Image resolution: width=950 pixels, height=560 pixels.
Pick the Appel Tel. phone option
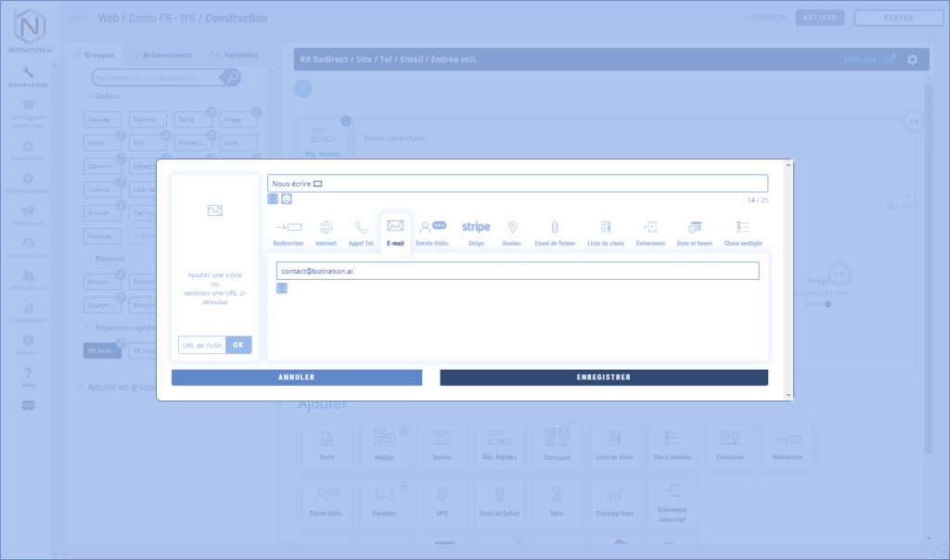coord(361,232)
